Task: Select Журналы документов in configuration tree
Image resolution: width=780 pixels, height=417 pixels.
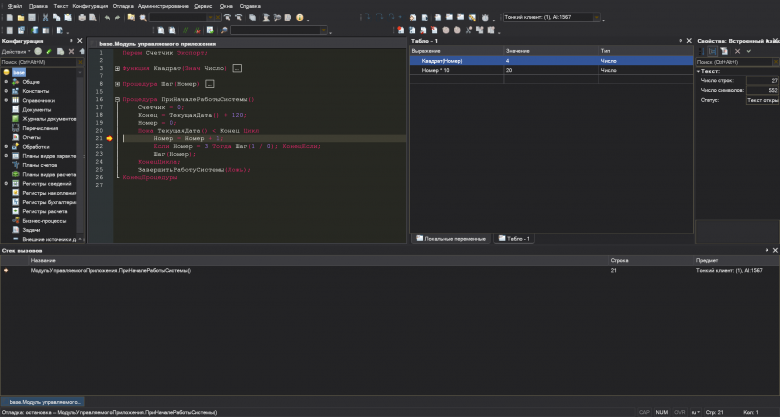Action: [x=49, y=119]
